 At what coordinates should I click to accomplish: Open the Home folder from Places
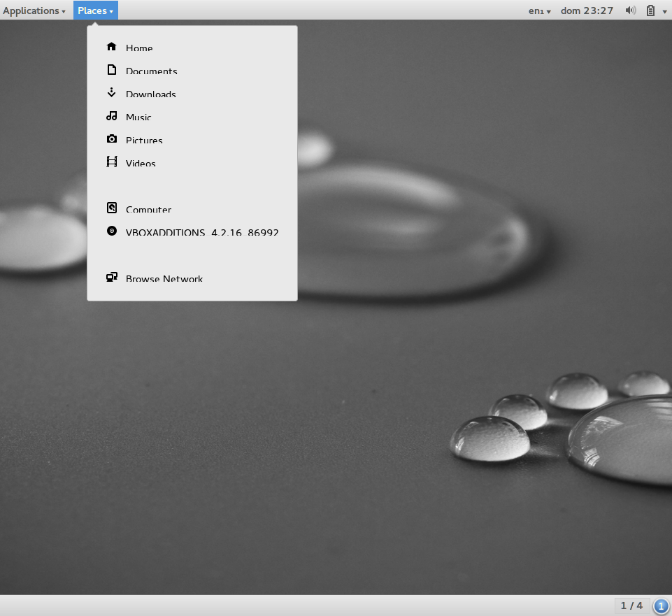coord(138,48)
